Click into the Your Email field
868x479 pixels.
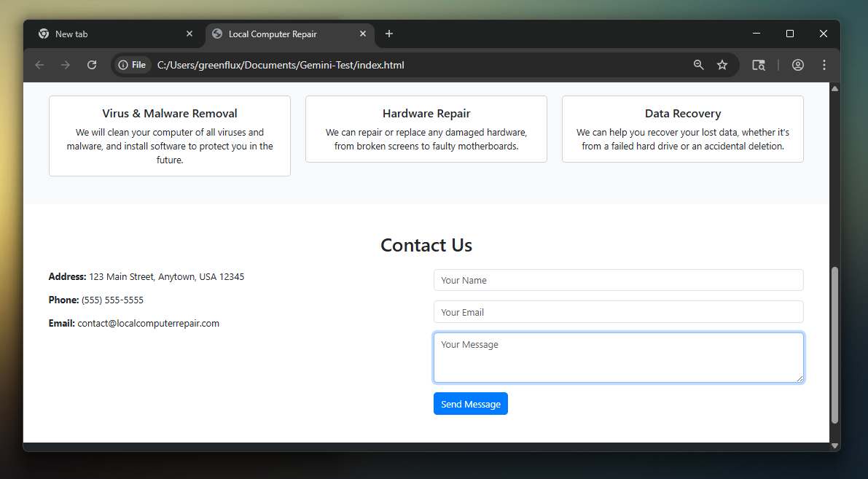618,312
